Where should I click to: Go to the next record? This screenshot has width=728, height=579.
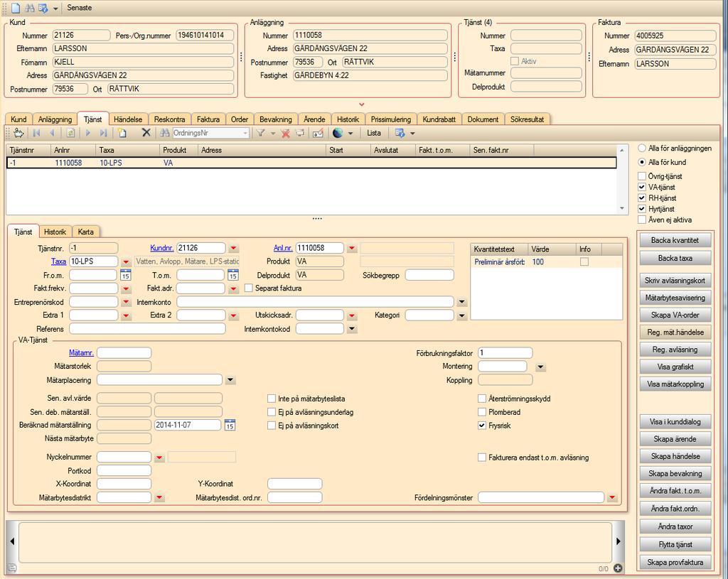click(87, 133)
